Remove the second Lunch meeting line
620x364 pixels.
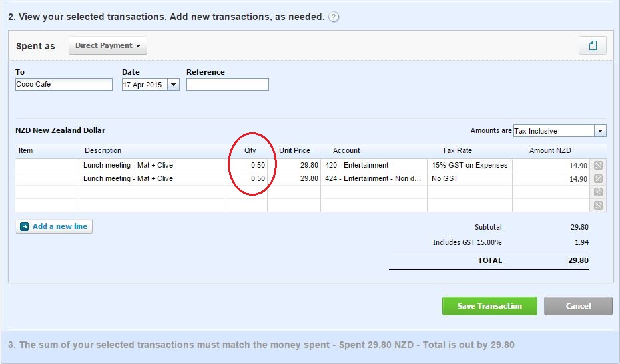[x=597, y=178]
